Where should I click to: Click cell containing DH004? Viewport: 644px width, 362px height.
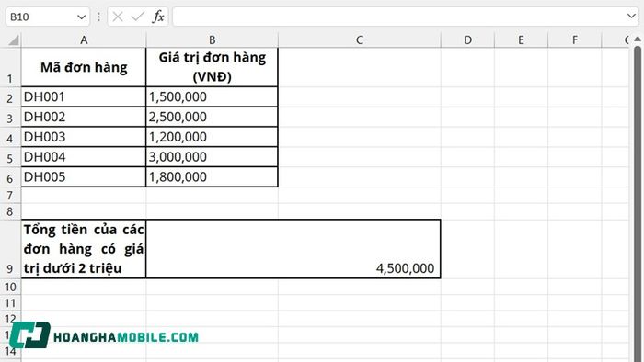(84, 157)
